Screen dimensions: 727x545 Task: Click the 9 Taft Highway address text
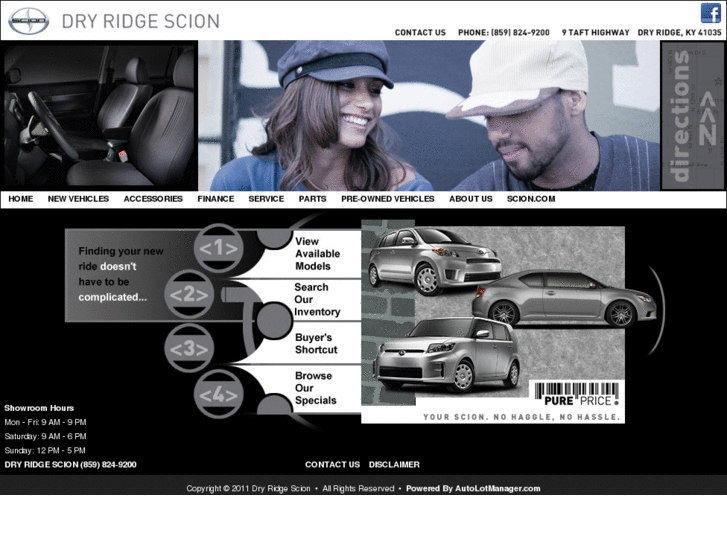click(x=595, y=32)
